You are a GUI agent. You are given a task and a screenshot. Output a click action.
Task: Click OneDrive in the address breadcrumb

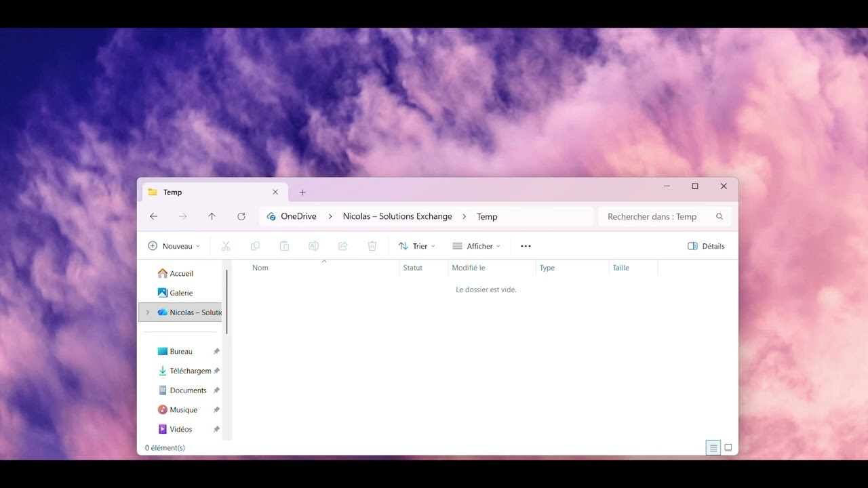tap(298, 216)
